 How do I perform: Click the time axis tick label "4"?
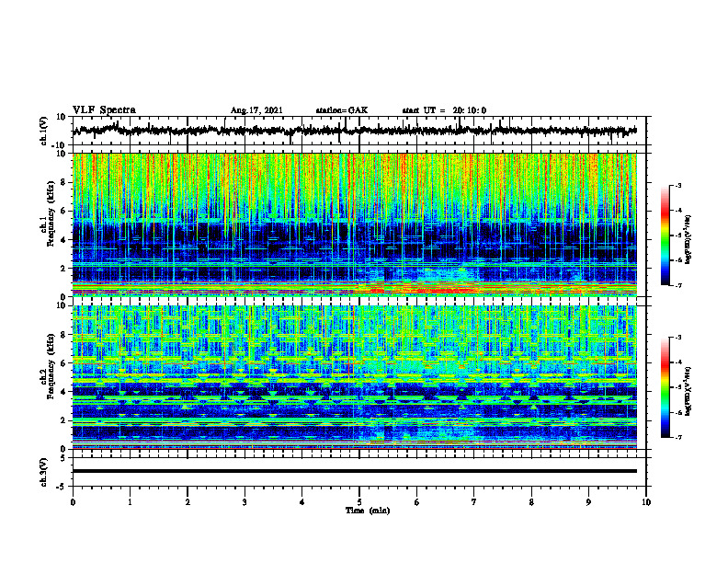point(302,502)
